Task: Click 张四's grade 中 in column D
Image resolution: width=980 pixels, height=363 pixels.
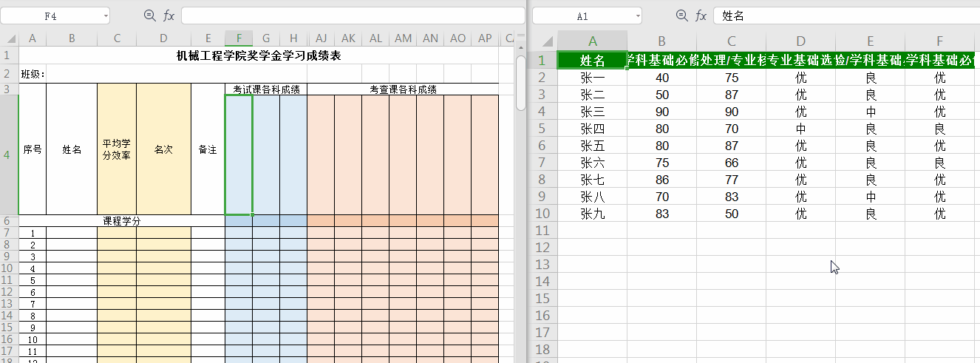Action: [800, 129]
